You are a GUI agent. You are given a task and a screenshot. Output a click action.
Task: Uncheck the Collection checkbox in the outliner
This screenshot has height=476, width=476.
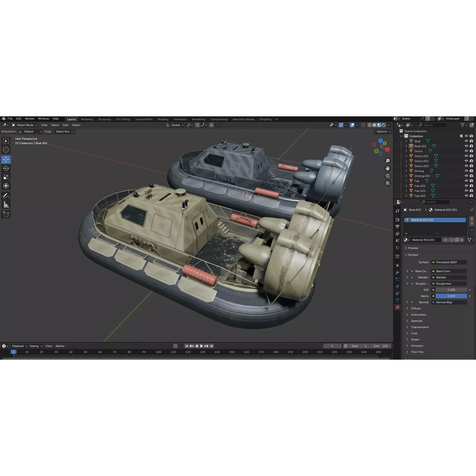pos(461,136)
